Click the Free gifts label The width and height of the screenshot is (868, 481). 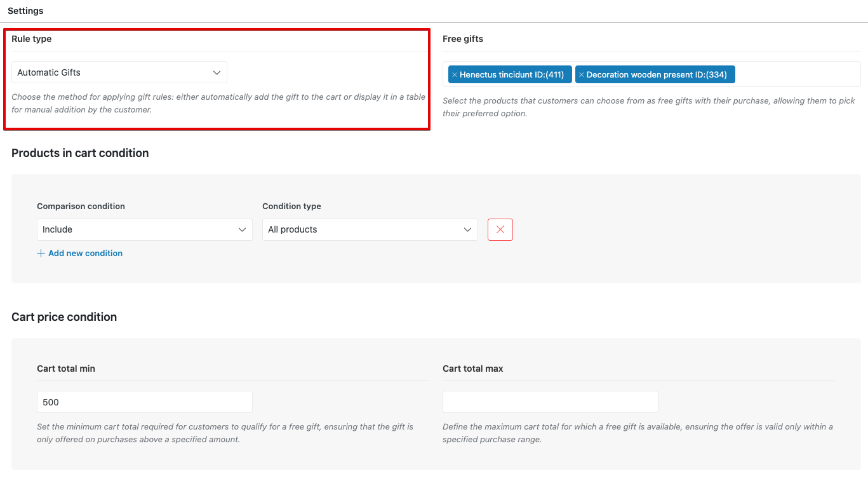click(463, 39)
